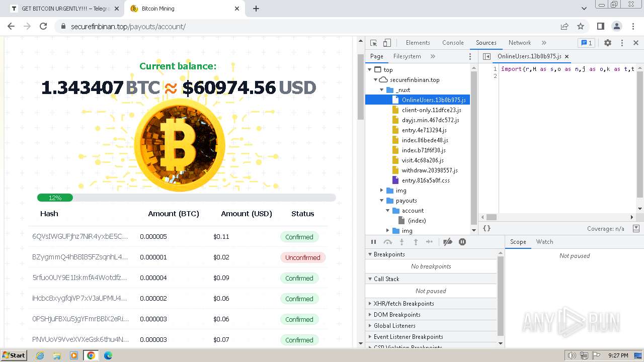Switch to the Console panel

(x=453, y=43)
